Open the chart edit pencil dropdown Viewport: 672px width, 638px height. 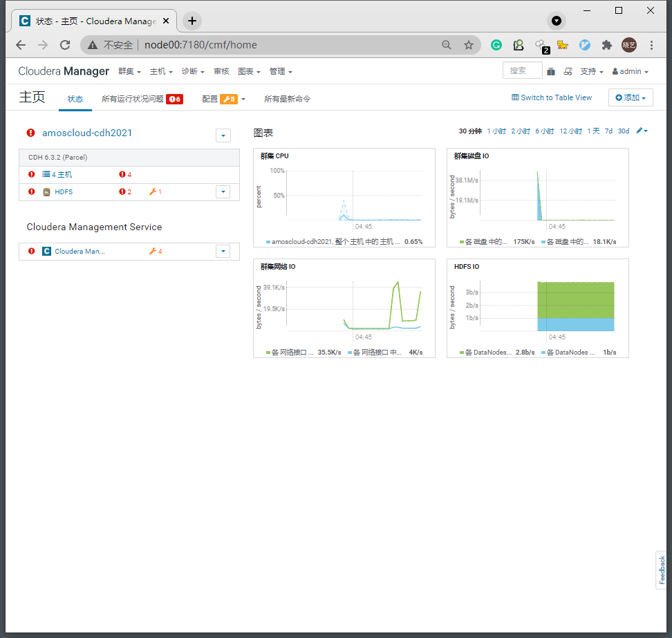point(642,131)
